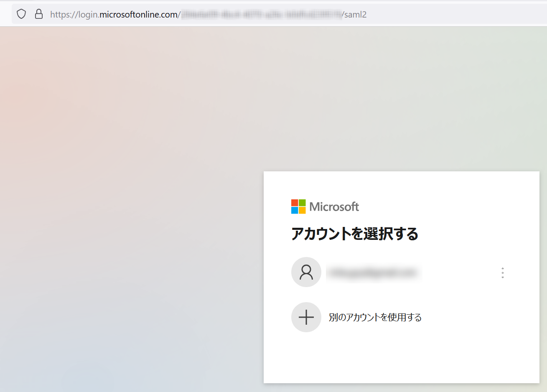Open the padlock site security info
The height and width of the screenshot is (392, 547).
(39, 14)
